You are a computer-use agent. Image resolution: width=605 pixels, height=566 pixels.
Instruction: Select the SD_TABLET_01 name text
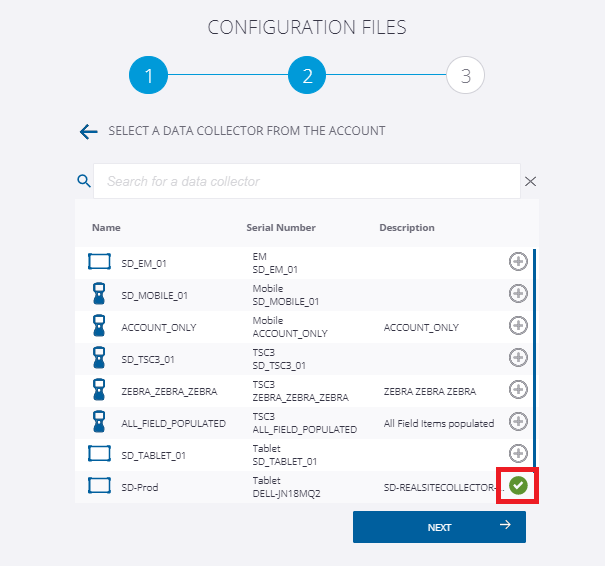click(153, 456)
